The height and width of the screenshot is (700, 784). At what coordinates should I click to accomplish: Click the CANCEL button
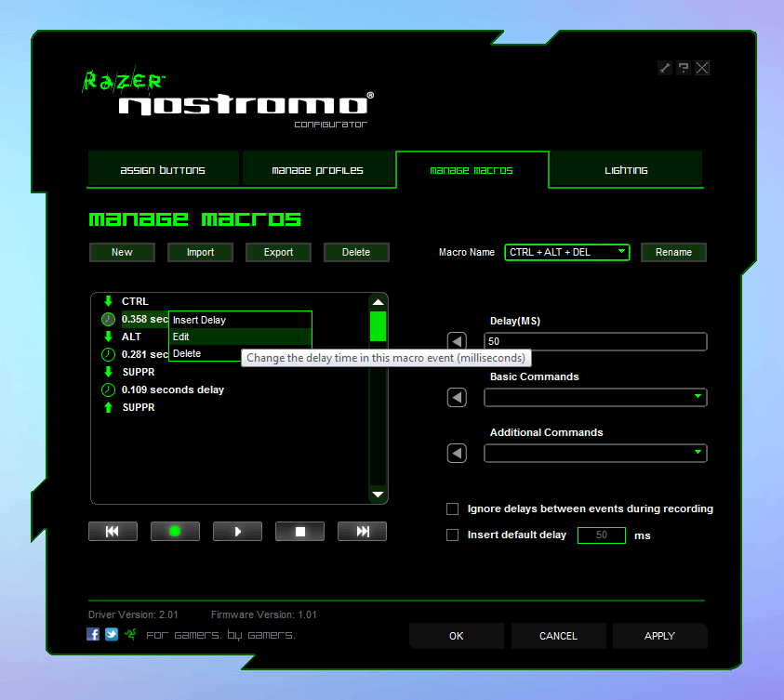point(559,636)
